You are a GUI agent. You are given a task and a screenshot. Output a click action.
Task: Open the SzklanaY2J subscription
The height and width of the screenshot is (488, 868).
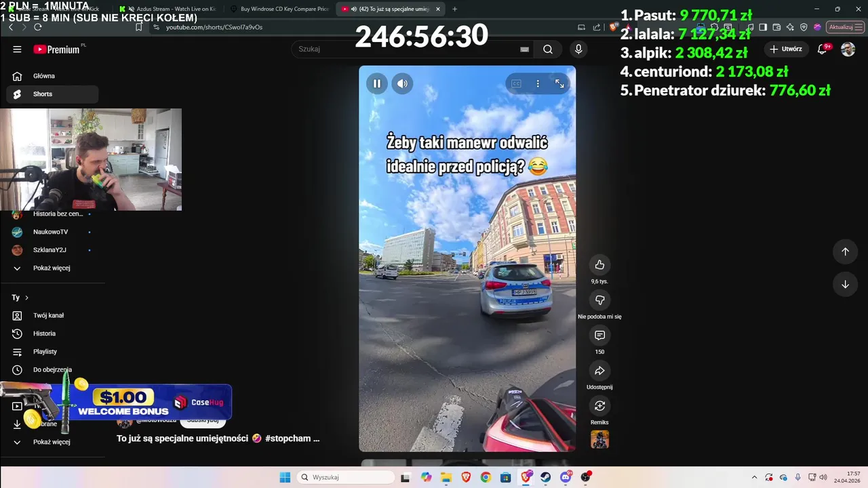(x=52, y=250)
